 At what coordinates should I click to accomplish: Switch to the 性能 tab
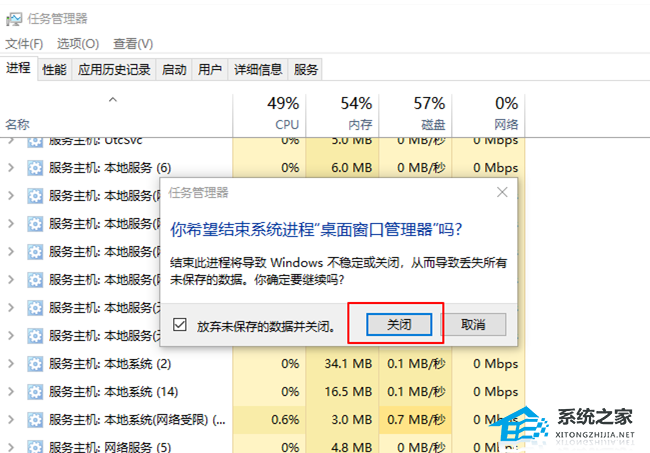click(x=54, y=70)
